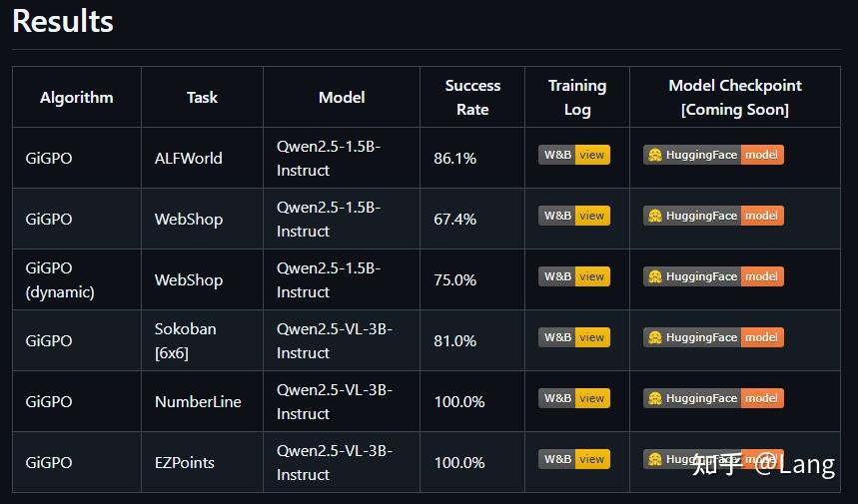Click W&B view badge for GiGPO (dynamic)
The height and width of the screenshot is (504, 858).
pos(574,276)
